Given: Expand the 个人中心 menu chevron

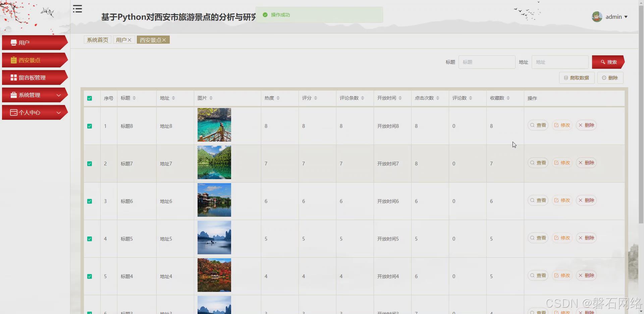Looking at the screenshot, I should [x=59, y=113].
